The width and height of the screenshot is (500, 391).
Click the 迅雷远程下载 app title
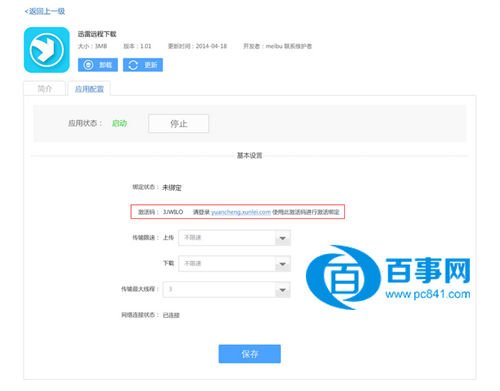pos(97,34)
